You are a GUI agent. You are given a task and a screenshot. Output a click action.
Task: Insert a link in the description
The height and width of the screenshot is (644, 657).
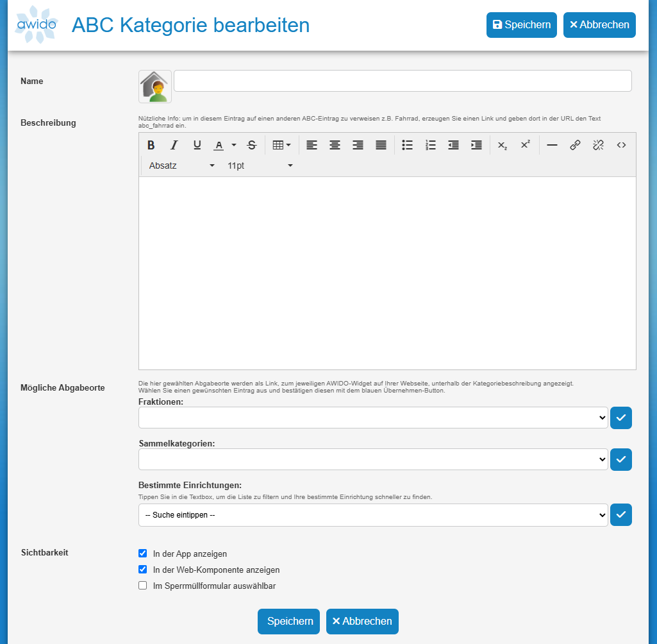pyautogui.click(x=575, y=145)
